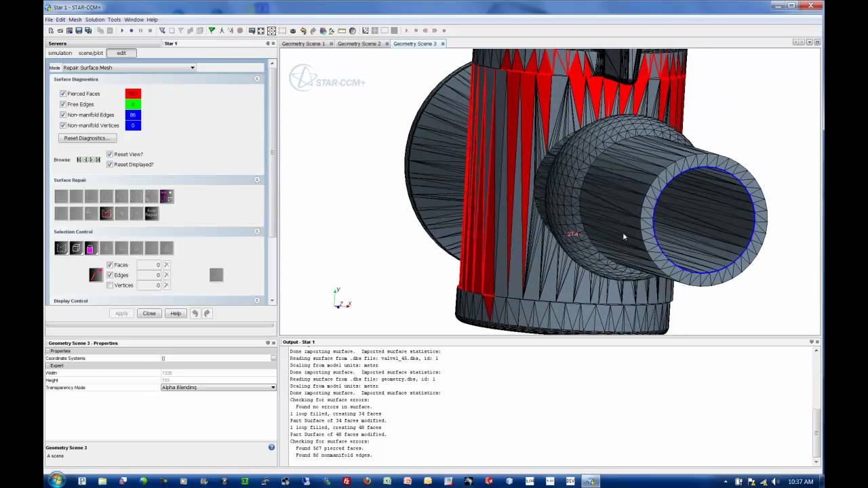This screenshot has height=488, width=868.
Task: Click the Close button in edit panel
Action: [149, 313]
